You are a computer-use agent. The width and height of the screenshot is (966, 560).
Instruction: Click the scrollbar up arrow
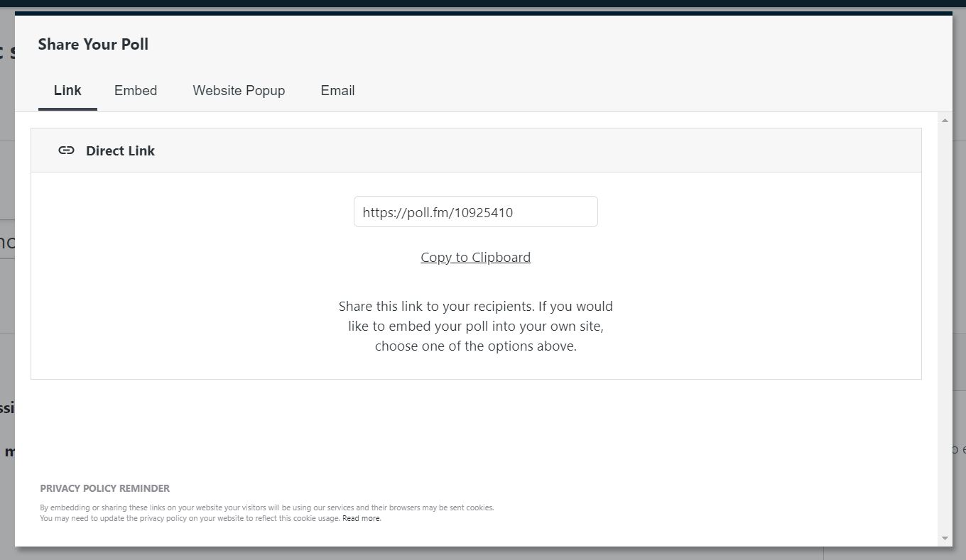tap(945, 119)
